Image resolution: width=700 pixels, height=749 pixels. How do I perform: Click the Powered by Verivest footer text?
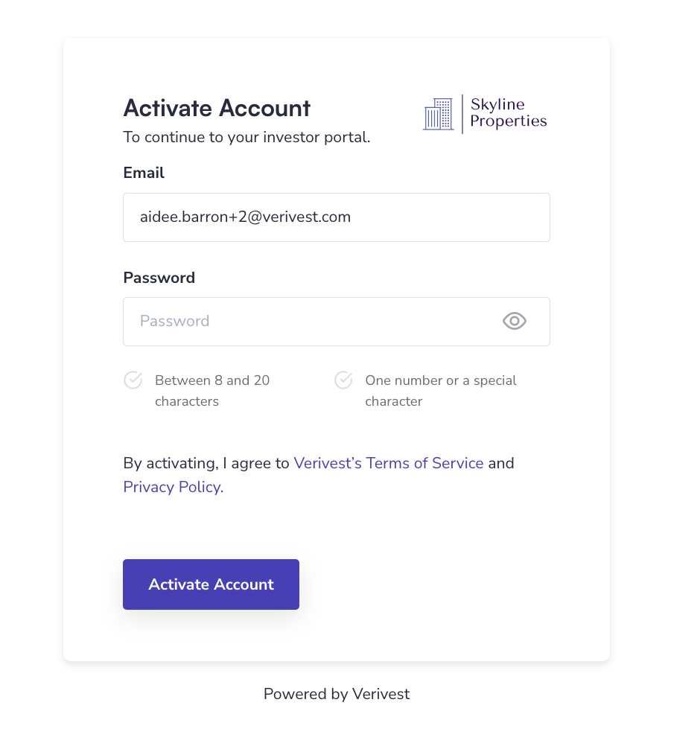(337, 694)
